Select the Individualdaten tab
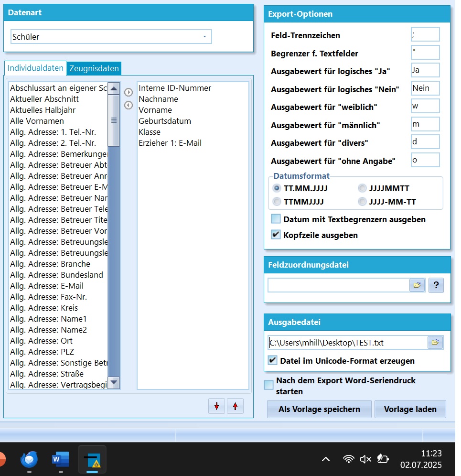This screenshot has width=461, height=476. point(35,68)
